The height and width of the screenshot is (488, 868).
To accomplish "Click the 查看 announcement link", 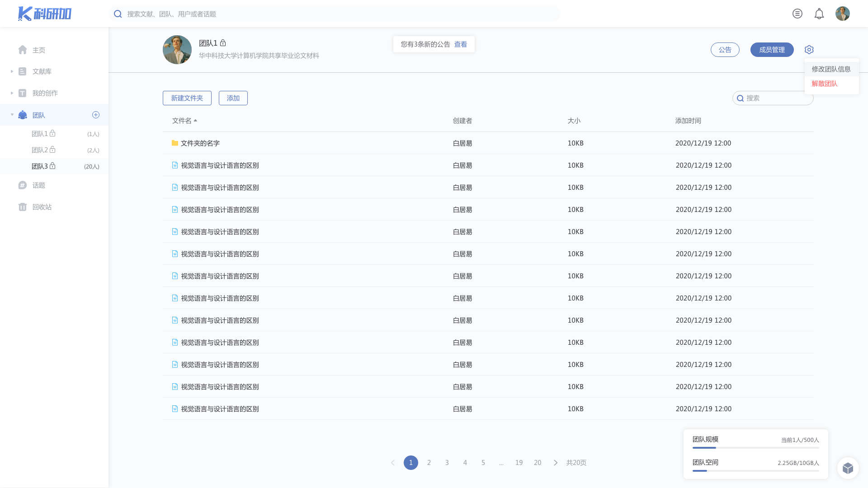I will point(461,44).
